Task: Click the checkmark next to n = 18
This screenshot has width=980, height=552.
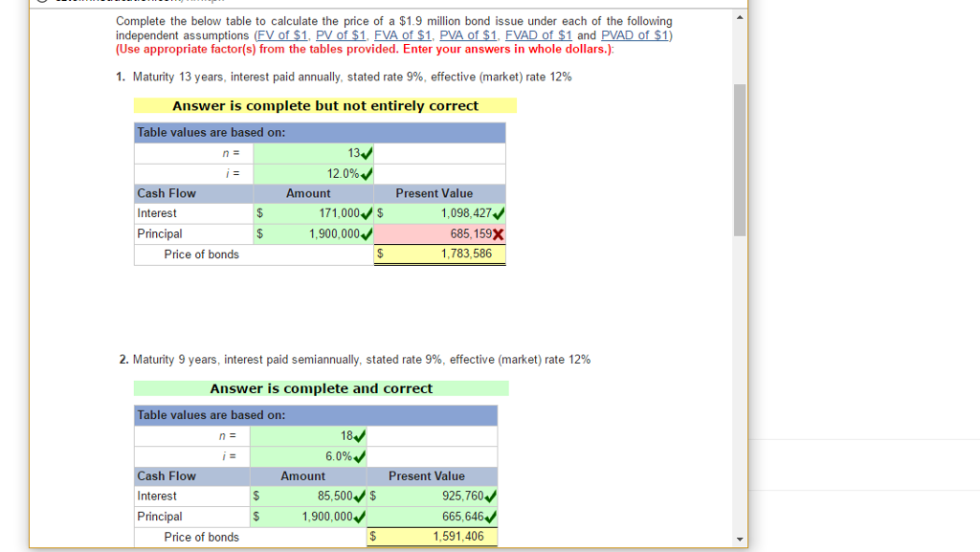Action: point(359,435)
